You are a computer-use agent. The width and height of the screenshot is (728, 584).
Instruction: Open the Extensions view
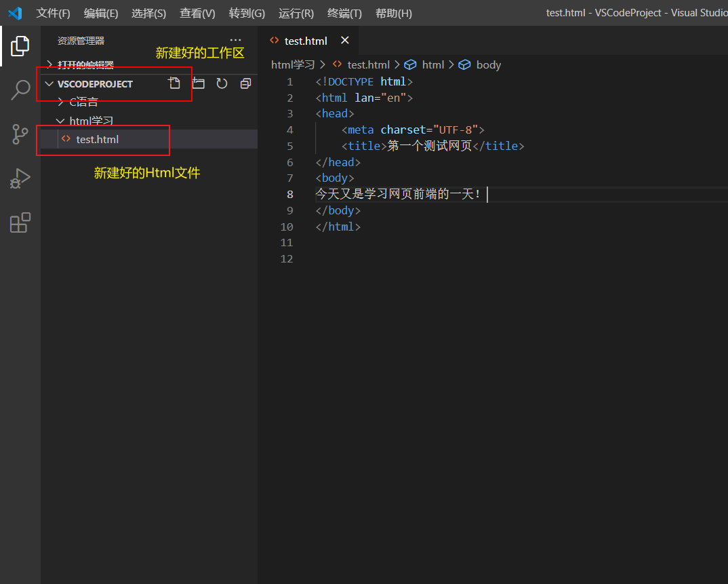click(x=20, y=222)
